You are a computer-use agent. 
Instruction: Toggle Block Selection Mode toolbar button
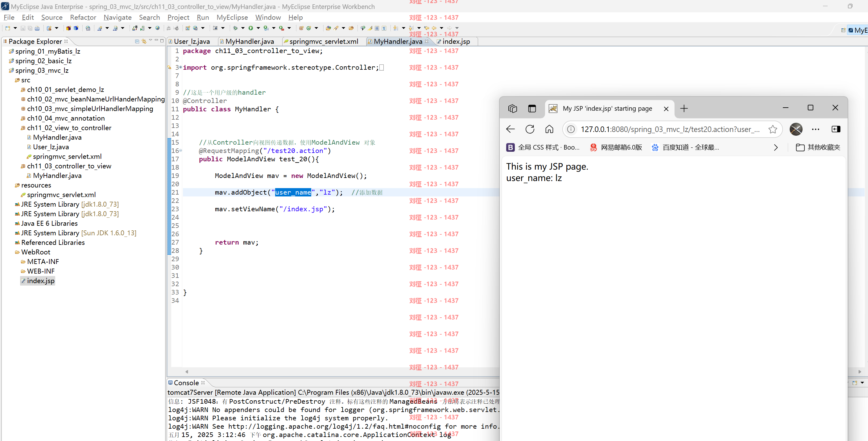(x=377, y=28)
